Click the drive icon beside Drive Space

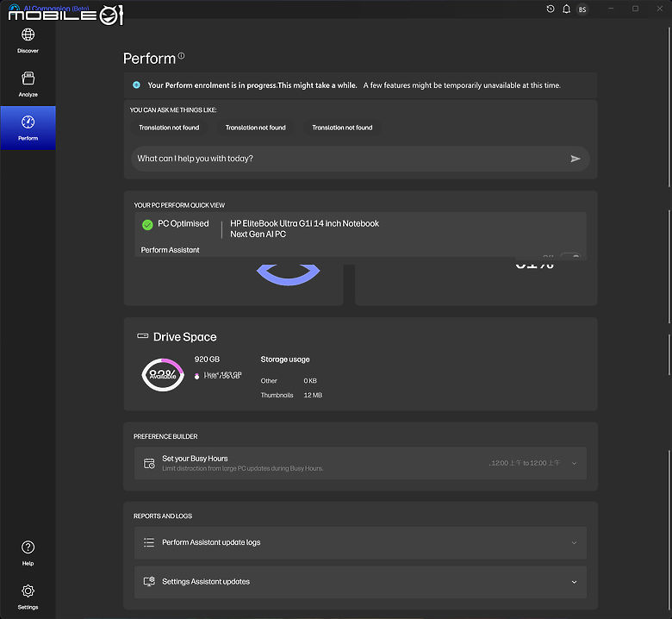[x=143, y=336]
